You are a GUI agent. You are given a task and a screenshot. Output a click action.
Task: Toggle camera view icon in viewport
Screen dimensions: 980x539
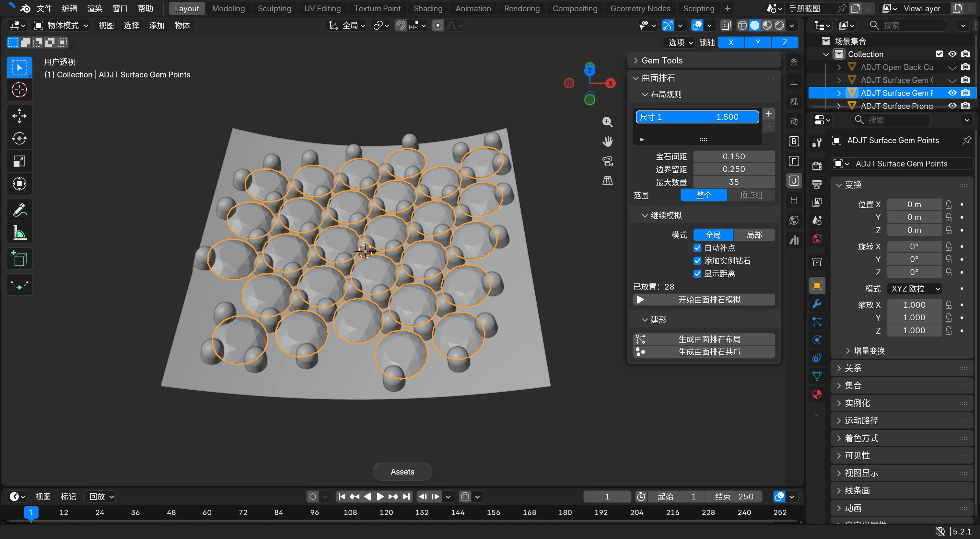coord(608,161)
